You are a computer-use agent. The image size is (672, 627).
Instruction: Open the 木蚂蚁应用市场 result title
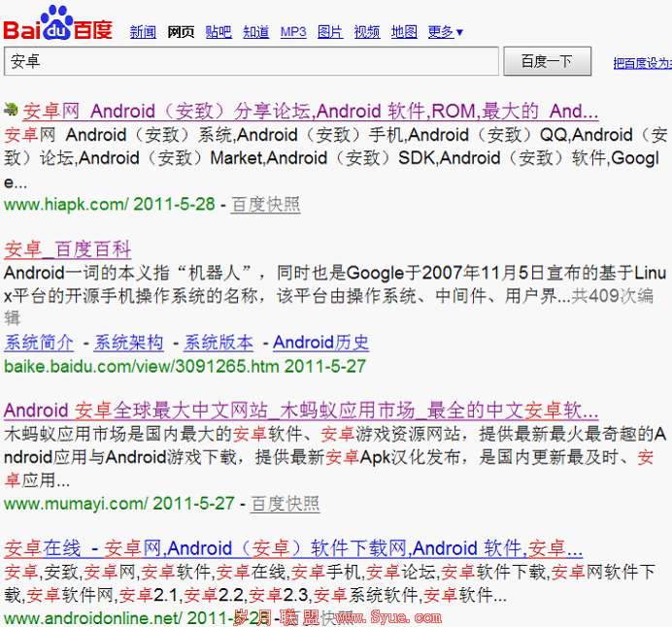tap(301, 411)
